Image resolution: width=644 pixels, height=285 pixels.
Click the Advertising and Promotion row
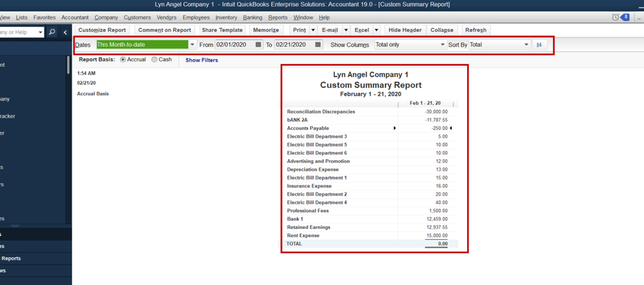(x=371, y=161)
